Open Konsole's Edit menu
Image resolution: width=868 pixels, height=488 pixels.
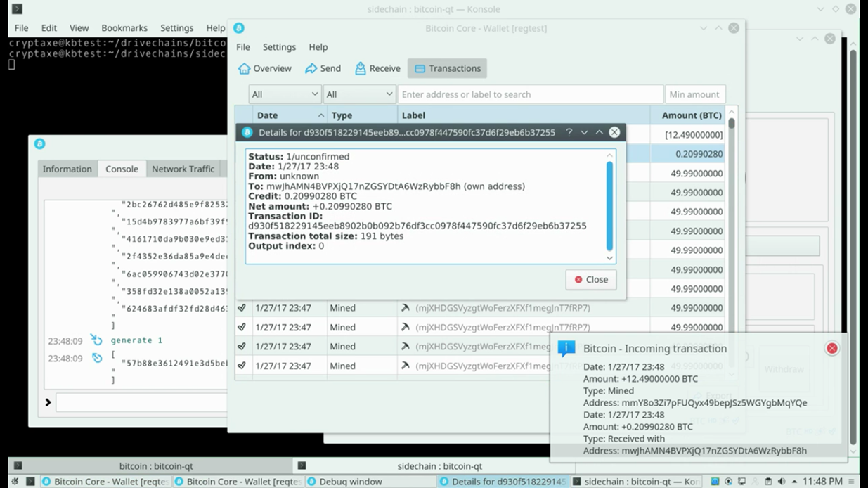pos(49,28)
